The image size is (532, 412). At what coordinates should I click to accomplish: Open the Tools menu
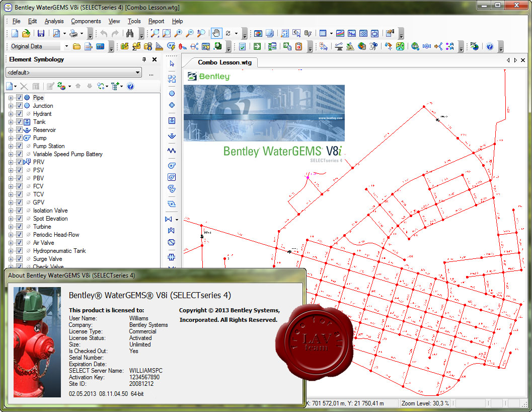point(134,21)
